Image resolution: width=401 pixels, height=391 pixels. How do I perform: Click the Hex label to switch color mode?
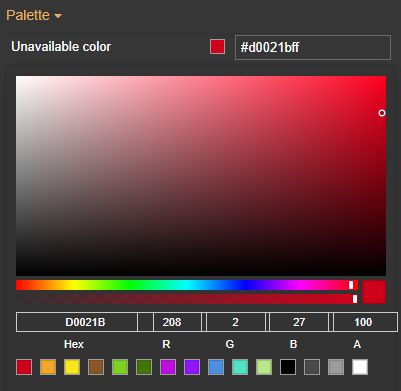tap(74, 344)
